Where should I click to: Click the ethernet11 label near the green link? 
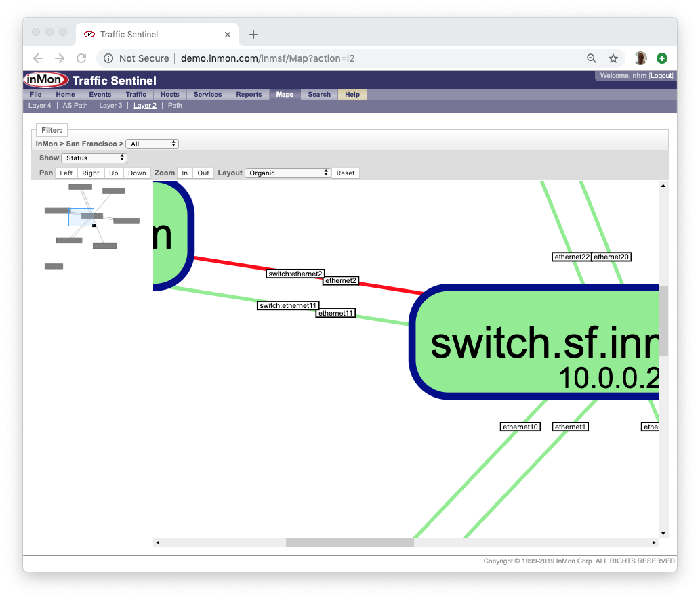[335, 313]
